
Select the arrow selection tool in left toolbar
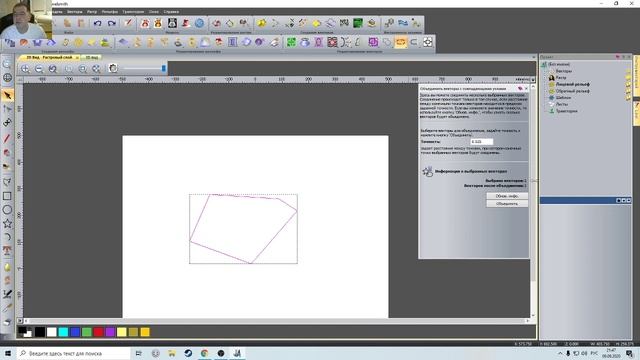[7, 96]
